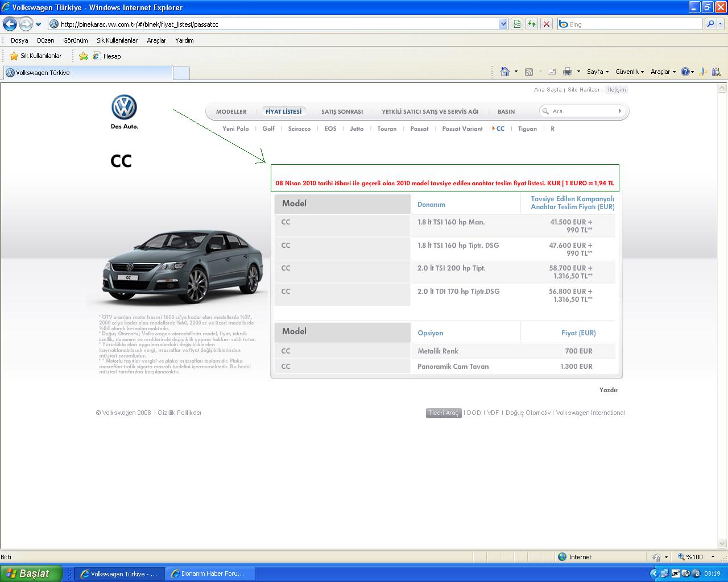Open SATIŞ SONRASI navigation tab

tap(342, 111)
